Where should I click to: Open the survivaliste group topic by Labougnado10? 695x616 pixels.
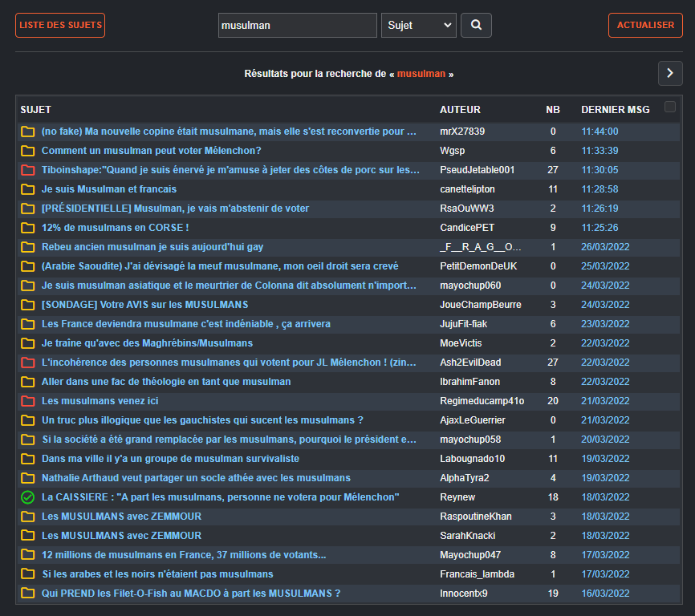(x=170, y=459)
